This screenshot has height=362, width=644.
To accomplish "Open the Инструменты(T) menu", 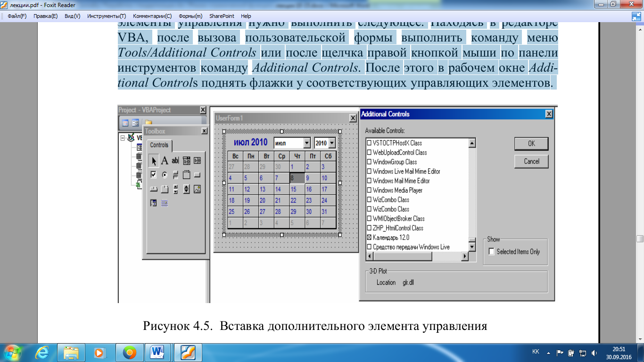I will pos(107,16).
